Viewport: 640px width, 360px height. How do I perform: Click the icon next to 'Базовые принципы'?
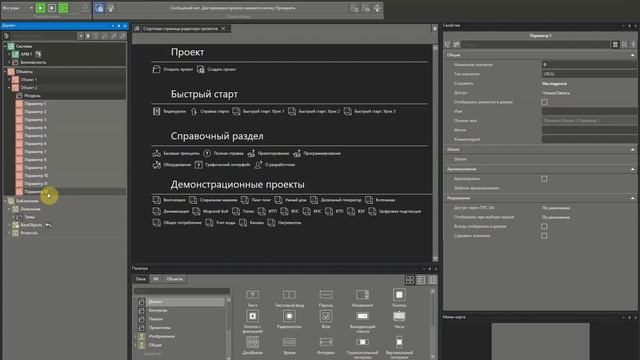pyautogui.click(x=156, y=153)
